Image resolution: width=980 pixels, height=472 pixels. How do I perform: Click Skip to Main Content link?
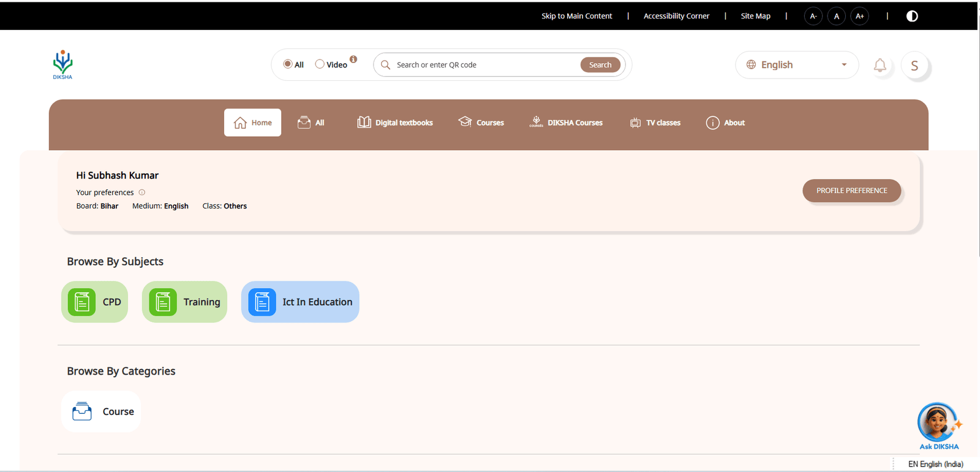(576, 16)
